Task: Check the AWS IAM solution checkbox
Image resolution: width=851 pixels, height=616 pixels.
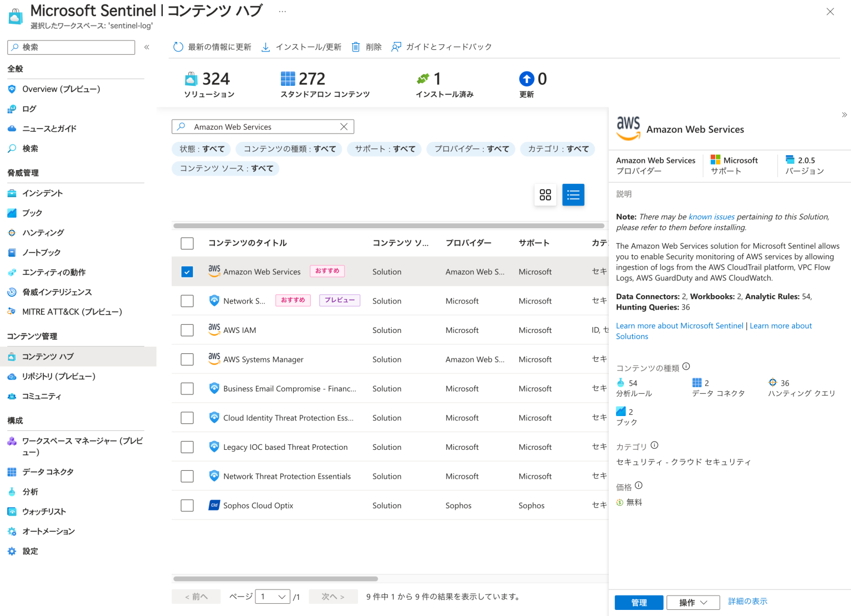Action: coord(187,330)
